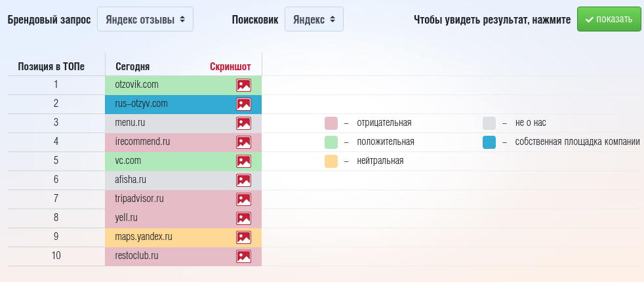Open the Поисковик dropdown set to Яндекс
The height and width of the screenshot is (282, 644).
[314, 19]
